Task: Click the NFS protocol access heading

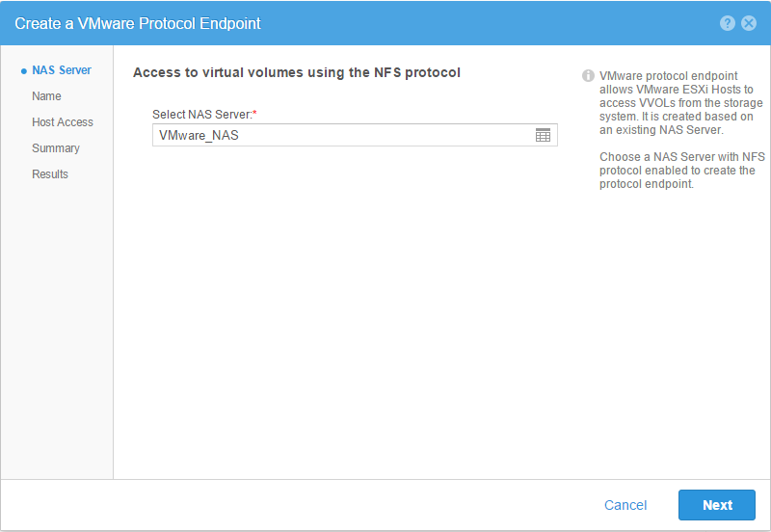Action: coord(297,73)
